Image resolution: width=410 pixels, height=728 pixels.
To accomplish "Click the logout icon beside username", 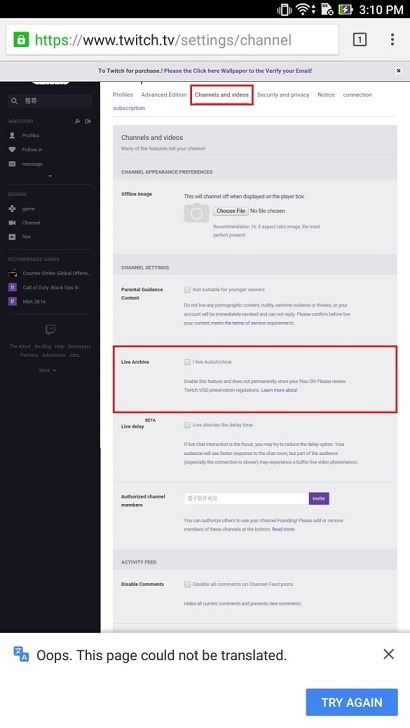I will click(x=88, y=121).
